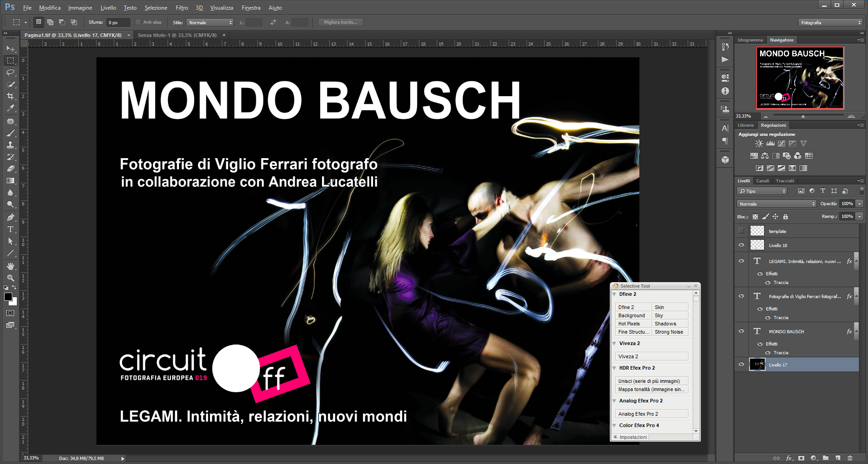Open the Opacità slider dropdown arrow
Screen dimensions: 868x464
tap(859, 204)
